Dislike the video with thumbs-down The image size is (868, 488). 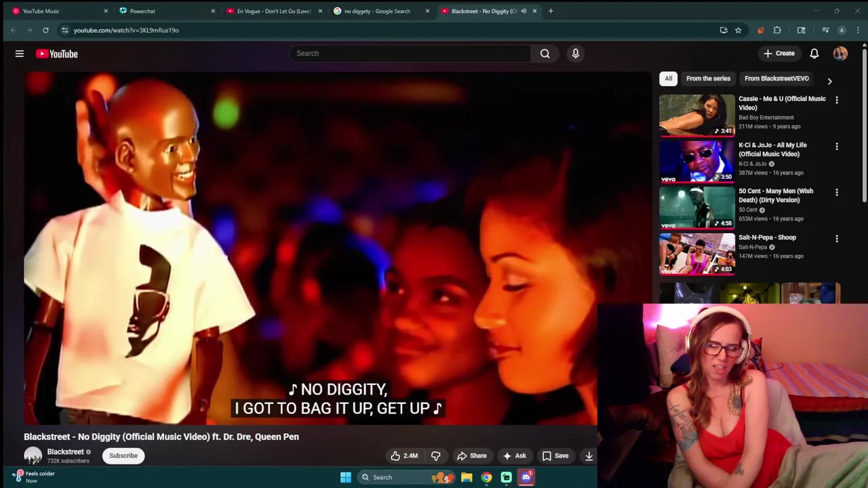pyautogui.click(x=436, y=456)
